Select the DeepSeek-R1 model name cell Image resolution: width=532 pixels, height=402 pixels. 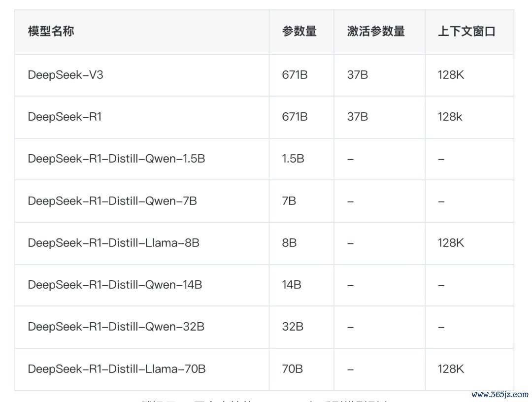click(65, 117)
